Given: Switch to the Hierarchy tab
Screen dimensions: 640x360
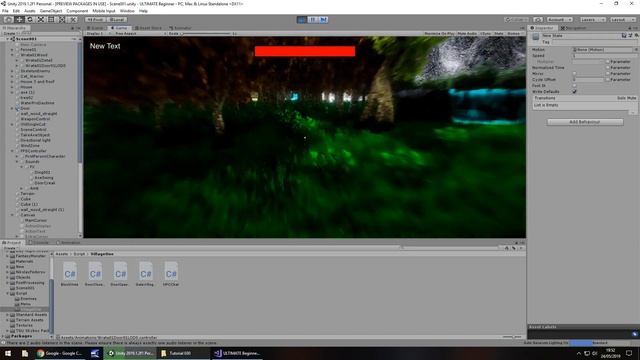Looking at the screenshot, I should (x=15, y=28).
